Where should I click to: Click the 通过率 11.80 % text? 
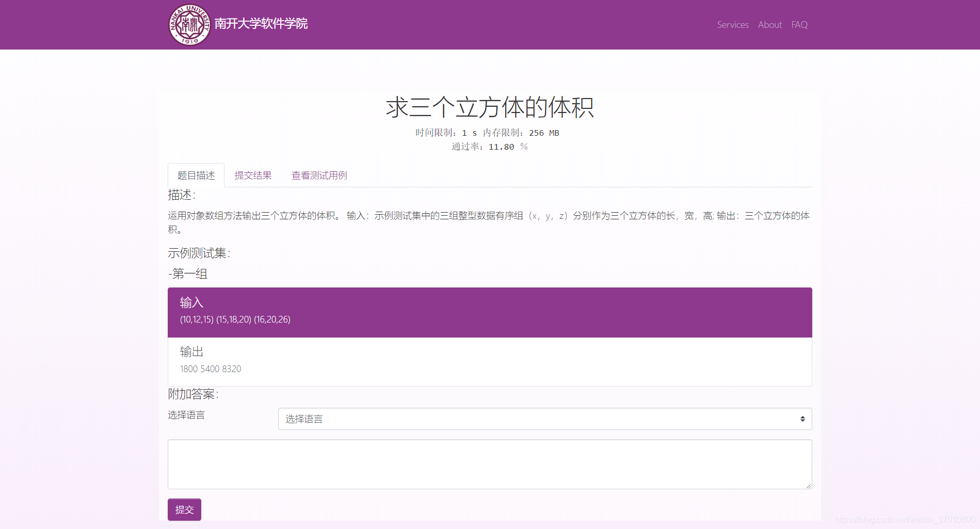point(490,147)
